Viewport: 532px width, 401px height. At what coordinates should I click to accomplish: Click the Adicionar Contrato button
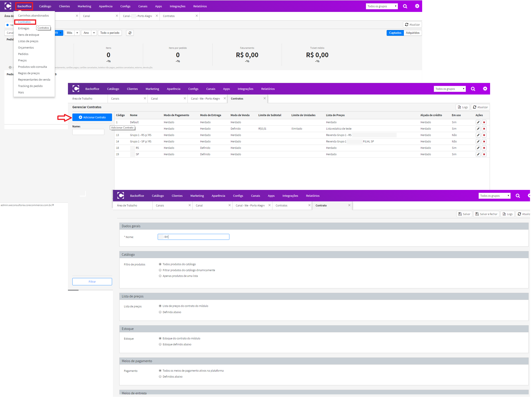tap(92, 117)
